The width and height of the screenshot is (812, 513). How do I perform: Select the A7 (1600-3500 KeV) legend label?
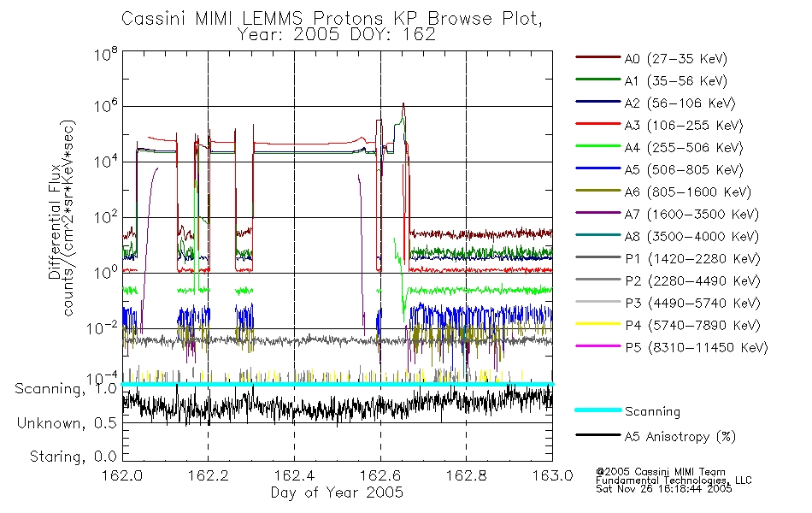click(x=691, y=215)
